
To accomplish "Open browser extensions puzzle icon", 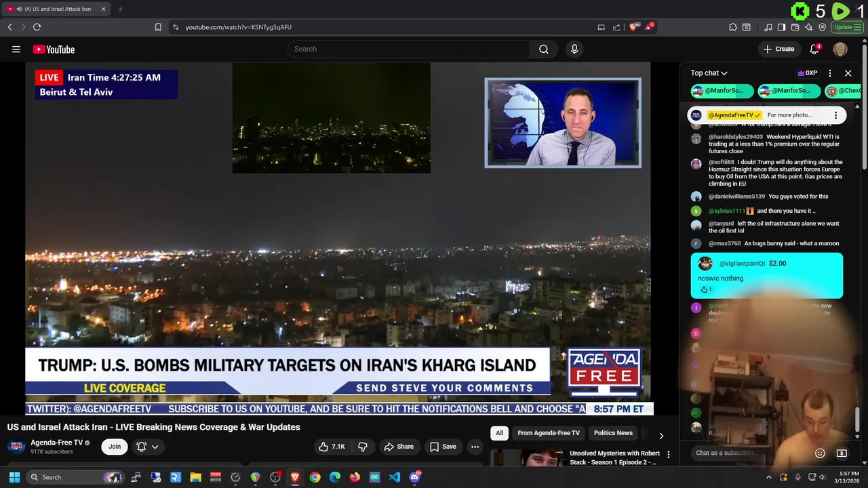I will coord(733,27).
